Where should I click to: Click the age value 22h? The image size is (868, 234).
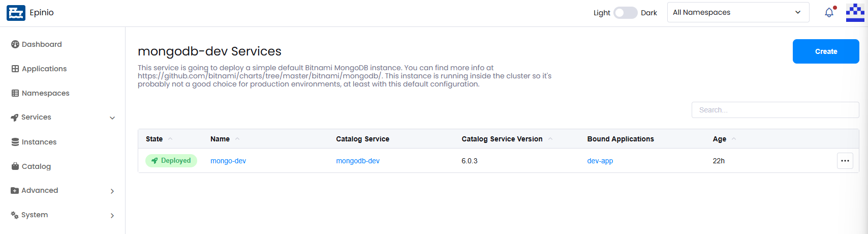point(719,161)
